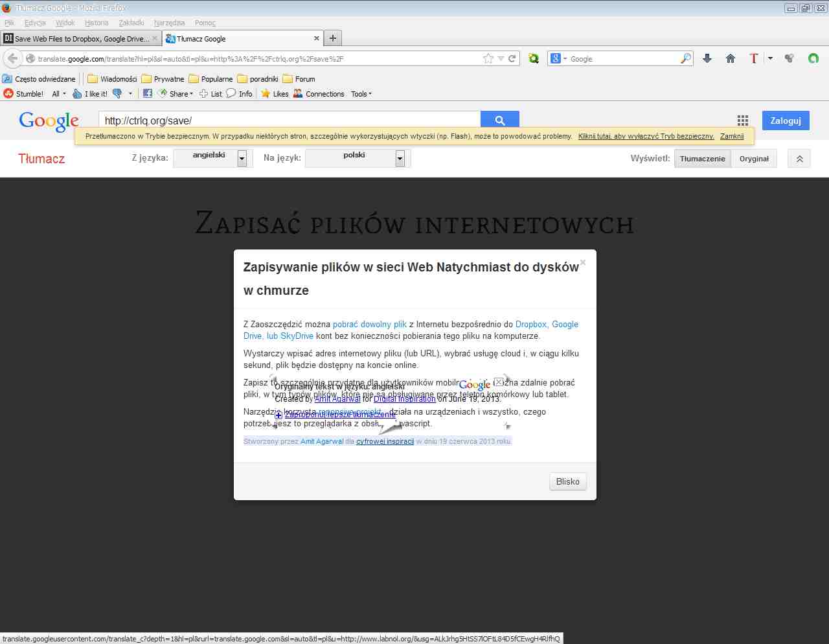This screenshot has height=644, width=829.
Task: Reload the page with the refresh icon
Action: click(x=512, y=59)
